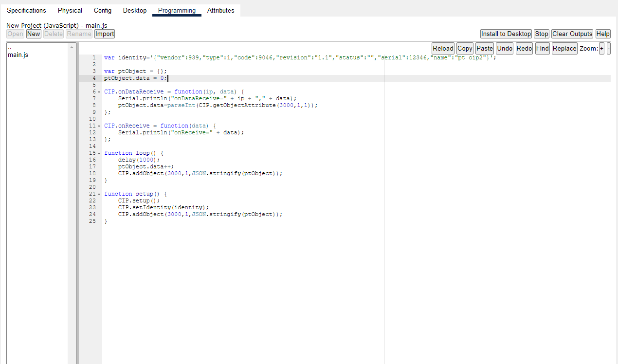618x364 pixels.
Task: Increase editor zoom with plus button
Action: 602,48
